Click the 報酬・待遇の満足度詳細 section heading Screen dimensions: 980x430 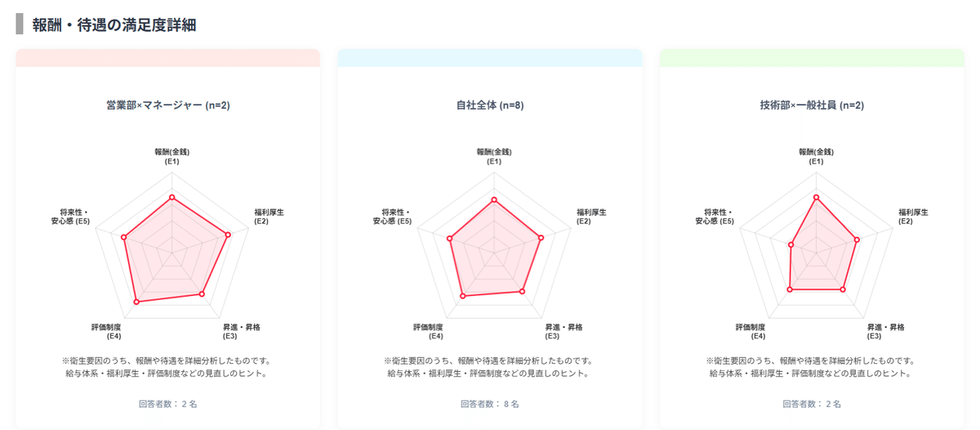[x=114, y=25]
